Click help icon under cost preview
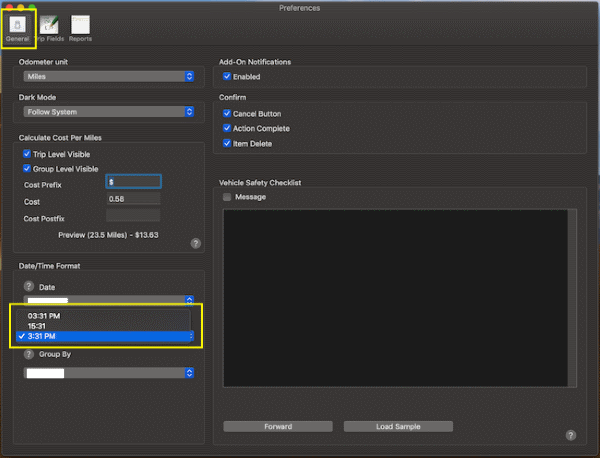The width and height of the screenshot is (600, 458). pos(196,243)
